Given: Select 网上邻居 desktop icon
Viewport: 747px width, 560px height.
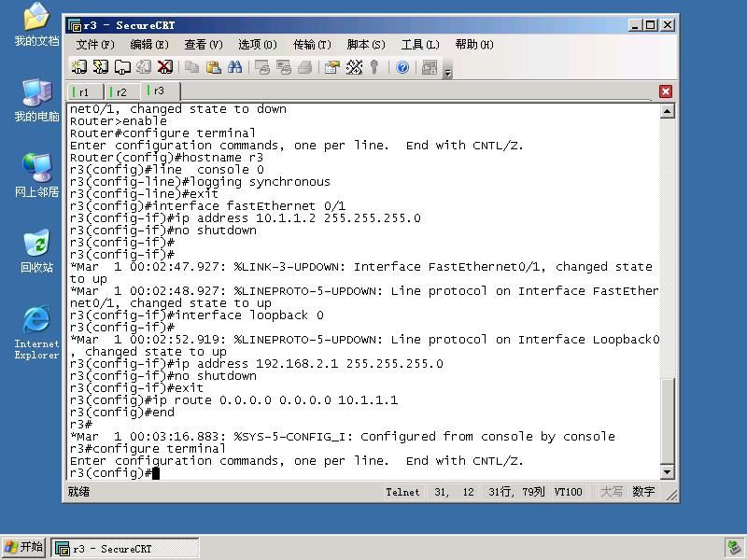Looking at the screenshot, I should (36, 175).
